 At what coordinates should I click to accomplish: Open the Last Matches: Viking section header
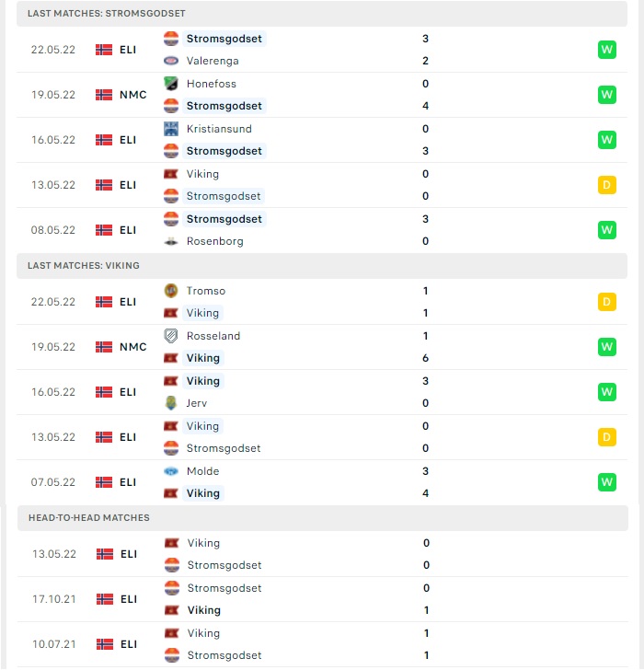pyautogui.click(x=322, y=265)
